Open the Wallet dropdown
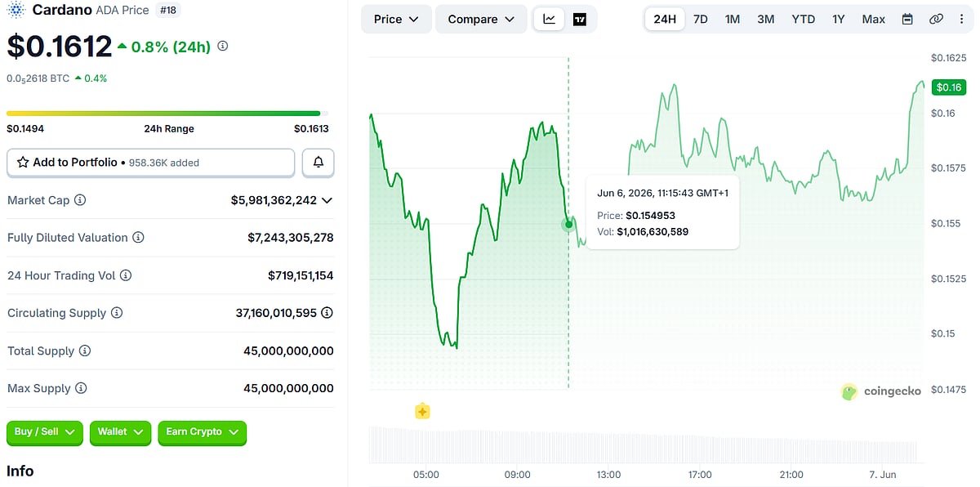 click(121, 431)
